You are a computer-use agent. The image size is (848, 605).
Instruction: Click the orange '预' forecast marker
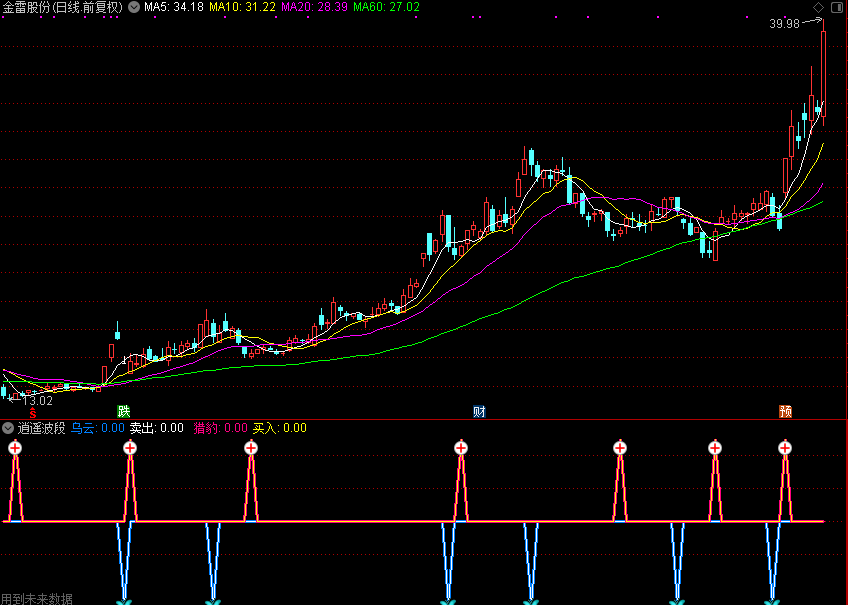coord(786,411)
